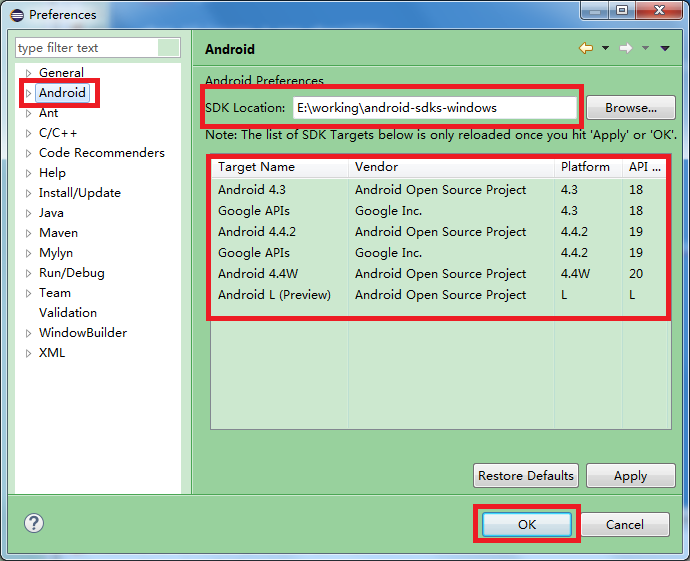This screenshot has height=561, width=690.
Task: Select Android L (Preview) target row
Action: point(439,295)
